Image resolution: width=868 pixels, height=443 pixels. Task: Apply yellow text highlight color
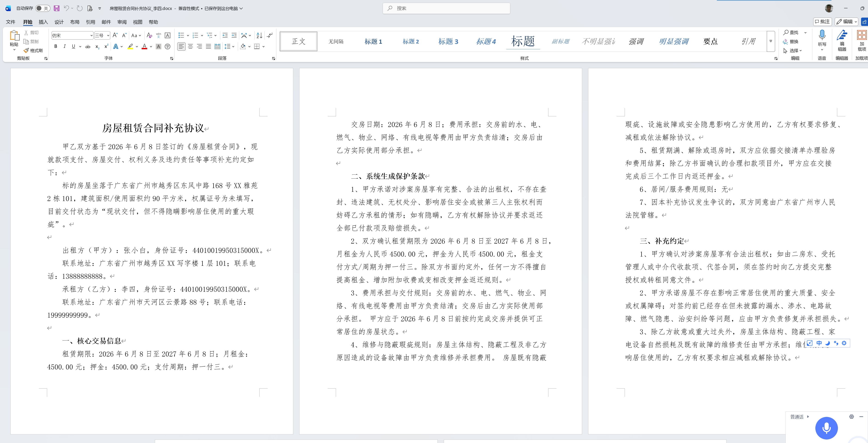coord(130,46)
